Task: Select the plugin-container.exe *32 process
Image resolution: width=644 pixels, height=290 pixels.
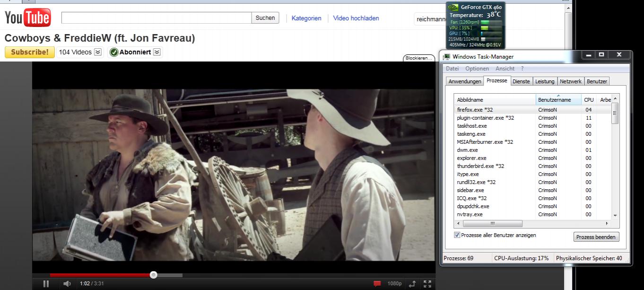Action: [x=532, y=118]
